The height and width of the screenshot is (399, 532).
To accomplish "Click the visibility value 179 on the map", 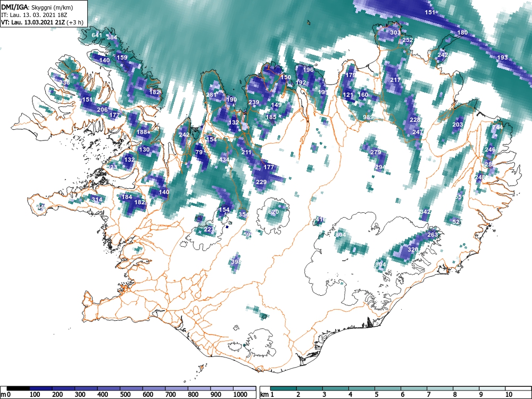I will click(351, 74).
